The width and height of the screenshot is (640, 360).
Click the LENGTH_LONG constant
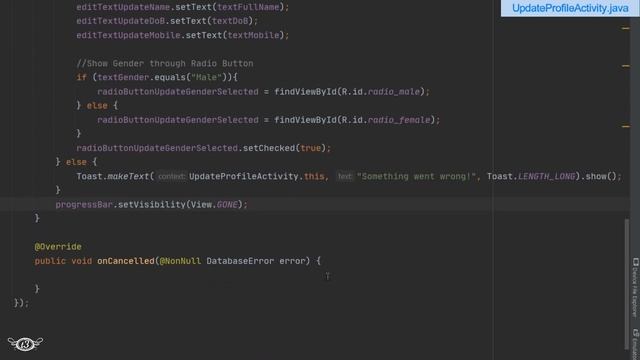[547, 176]
